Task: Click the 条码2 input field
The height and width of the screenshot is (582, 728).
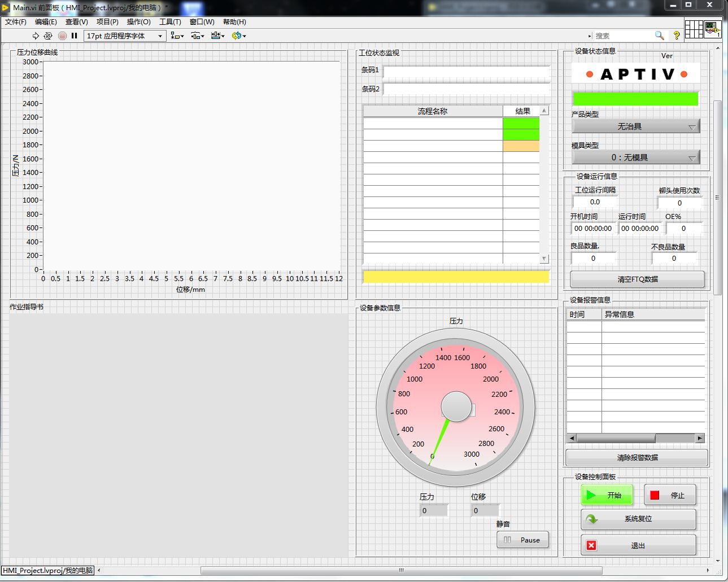Action: pos(467,89)
